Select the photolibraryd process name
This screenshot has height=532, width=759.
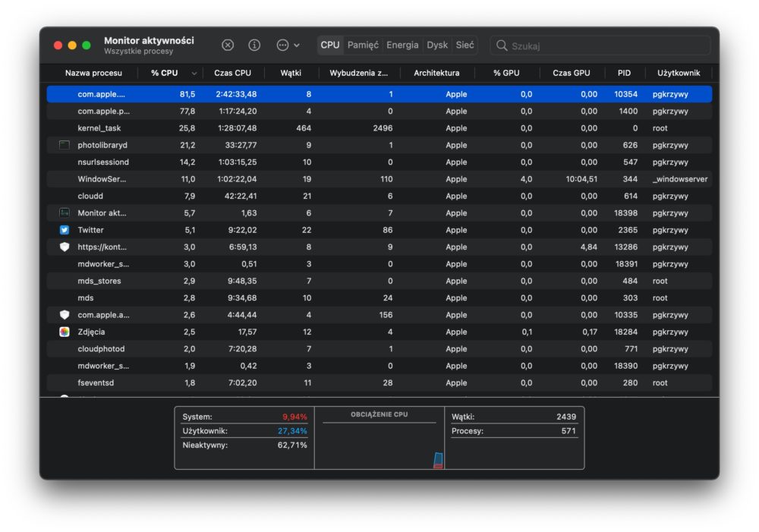pos(102,145)
